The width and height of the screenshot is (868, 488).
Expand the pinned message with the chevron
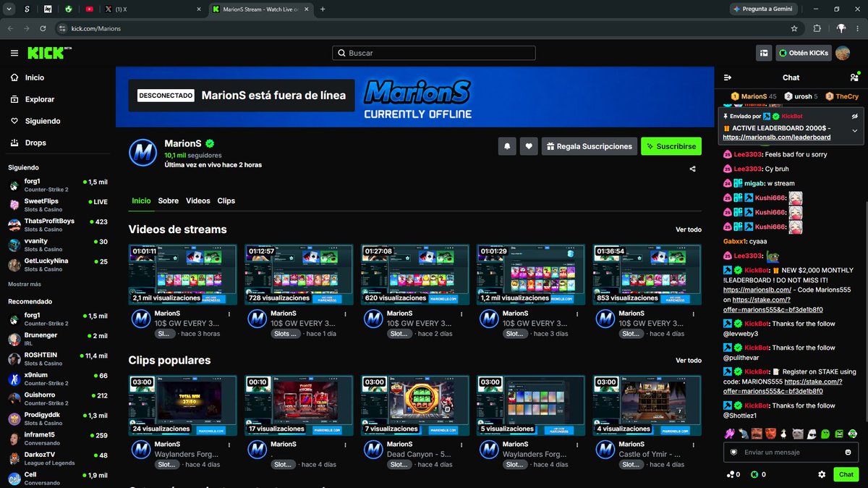pyautogui.click(x=854, y=130)
